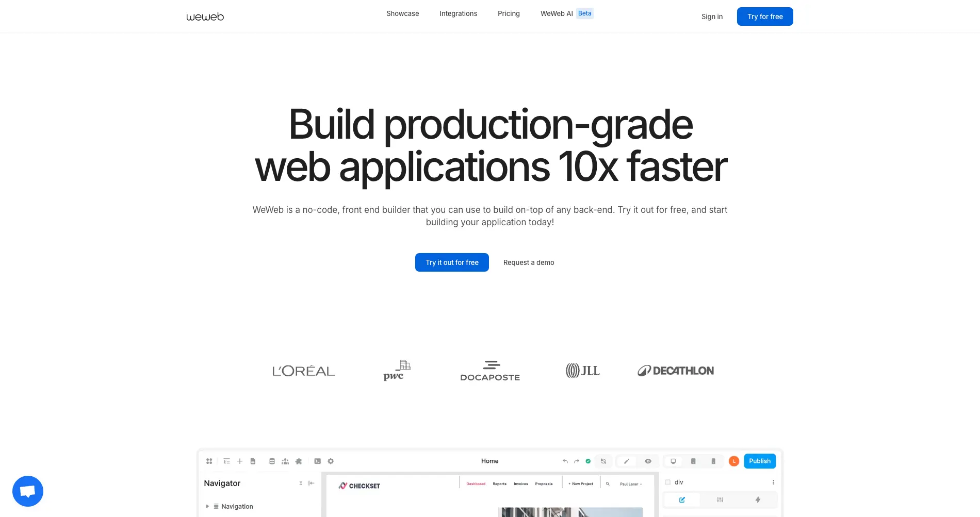Click the Navigator panel heading

222,483
